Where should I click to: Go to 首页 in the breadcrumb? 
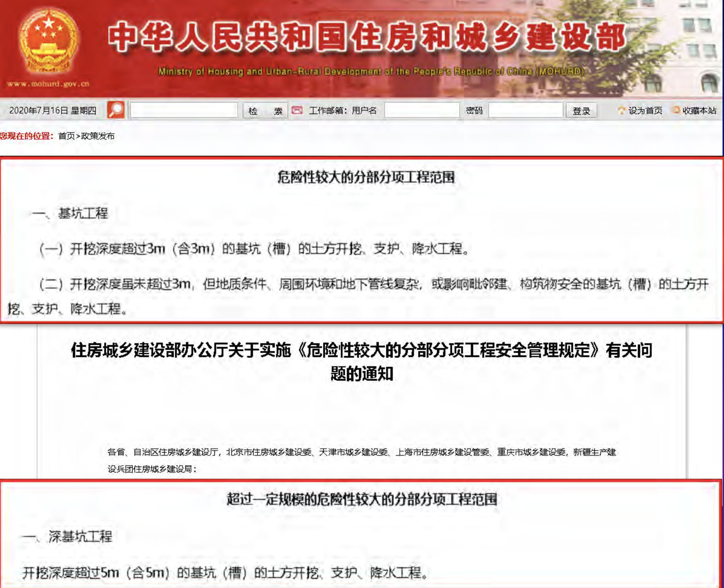(x=66, y=136)
